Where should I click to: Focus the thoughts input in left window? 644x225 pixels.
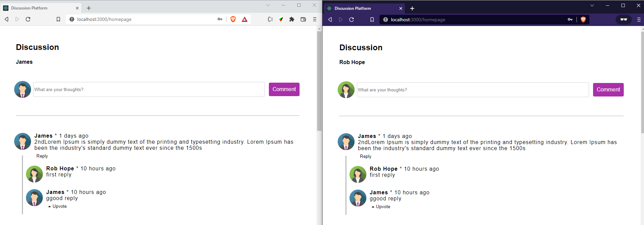coord(149,89)
